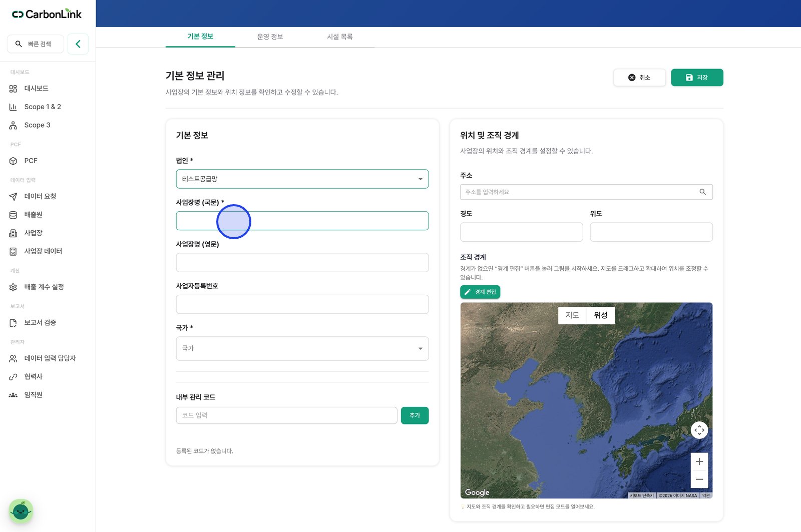Focus the 사업자등록번호 input field
The width and height of the screenshot is (801, 532).
[302, 304]
